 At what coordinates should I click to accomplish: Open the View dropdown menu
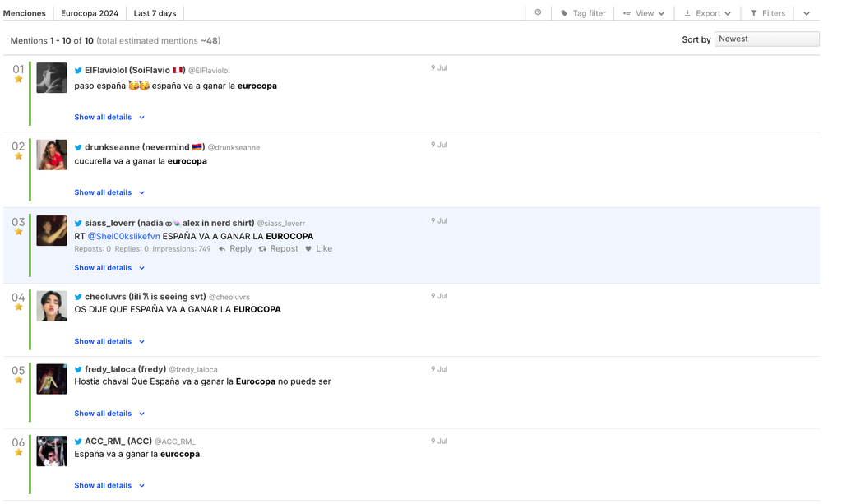(644, 13)
